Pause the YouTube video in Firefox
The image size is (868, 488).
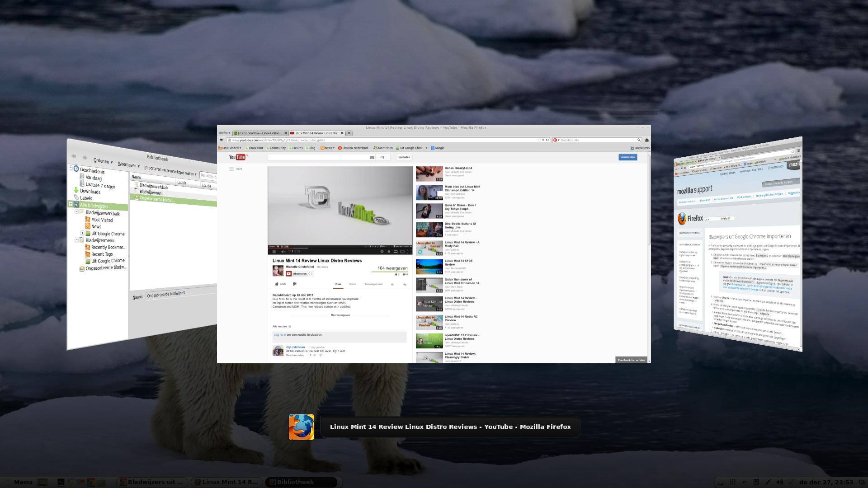point(274,252)
